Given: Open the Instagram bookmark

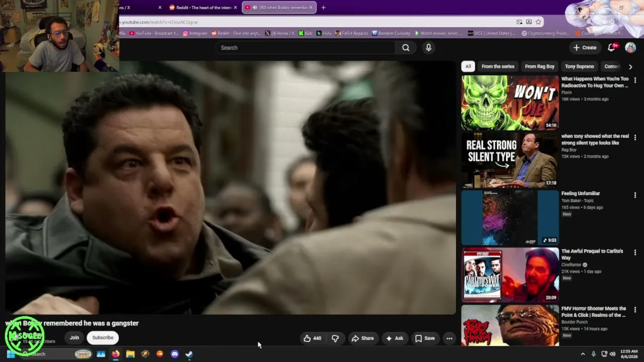Looking at the screenshot, I should [195, 33].
